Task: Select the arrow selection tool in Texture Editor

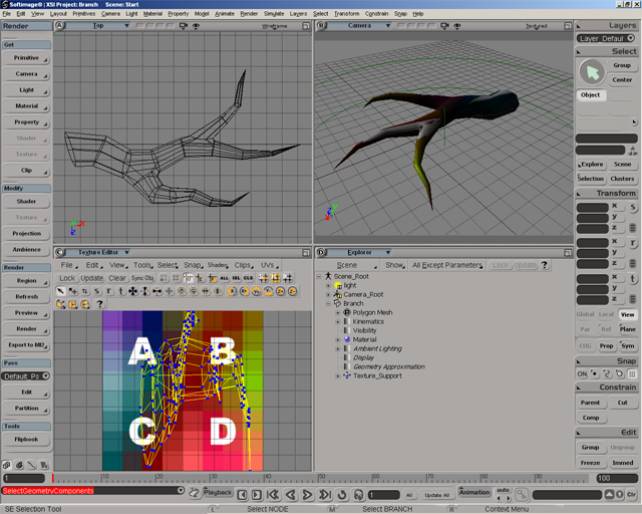Action: click(x=61, y=291)
